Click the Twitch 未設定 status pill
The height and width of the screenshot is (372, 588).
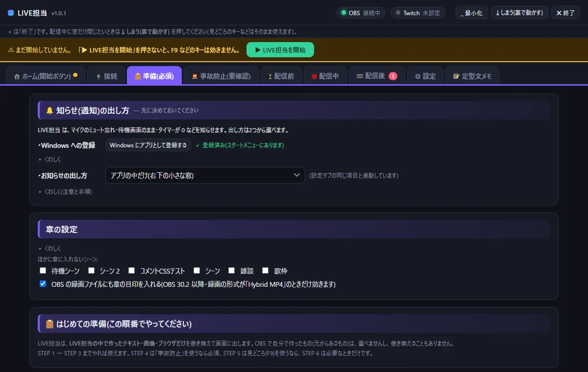click(x=418, y=13)
